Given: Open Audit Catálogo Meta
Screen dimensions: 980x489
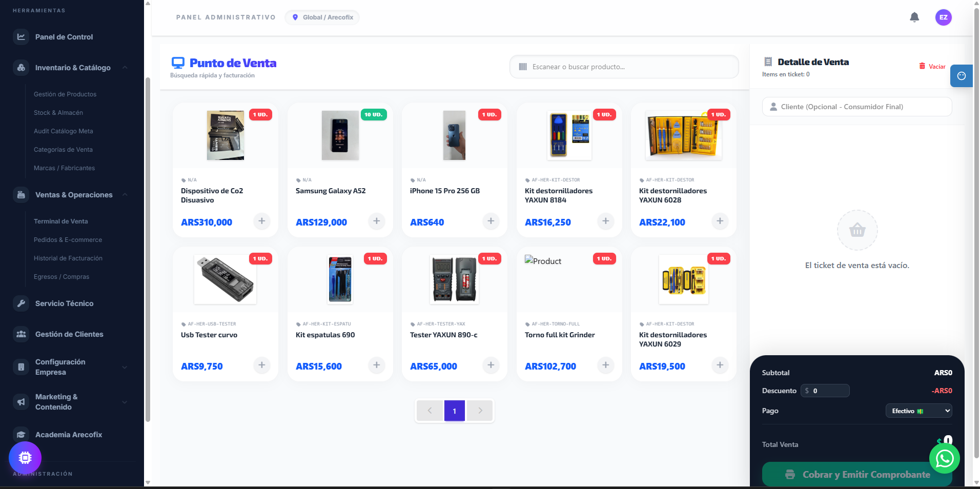Looking at the screenshot, I should tap(64, 131).
